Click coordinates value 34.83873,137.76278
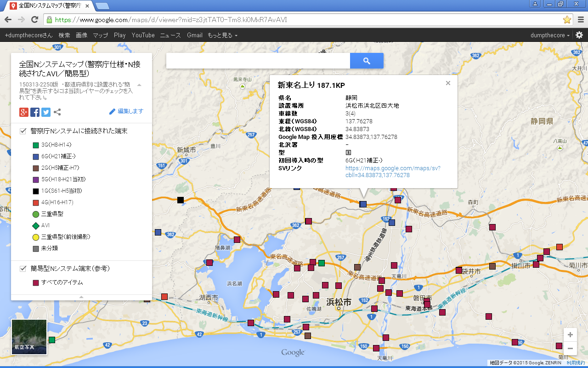 371,137
